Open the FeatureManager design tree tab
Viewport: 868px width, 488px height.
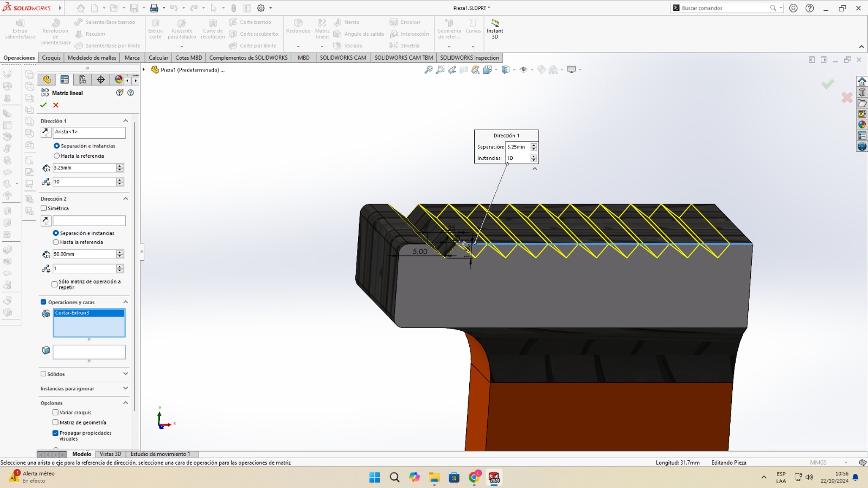coord(47,80)
